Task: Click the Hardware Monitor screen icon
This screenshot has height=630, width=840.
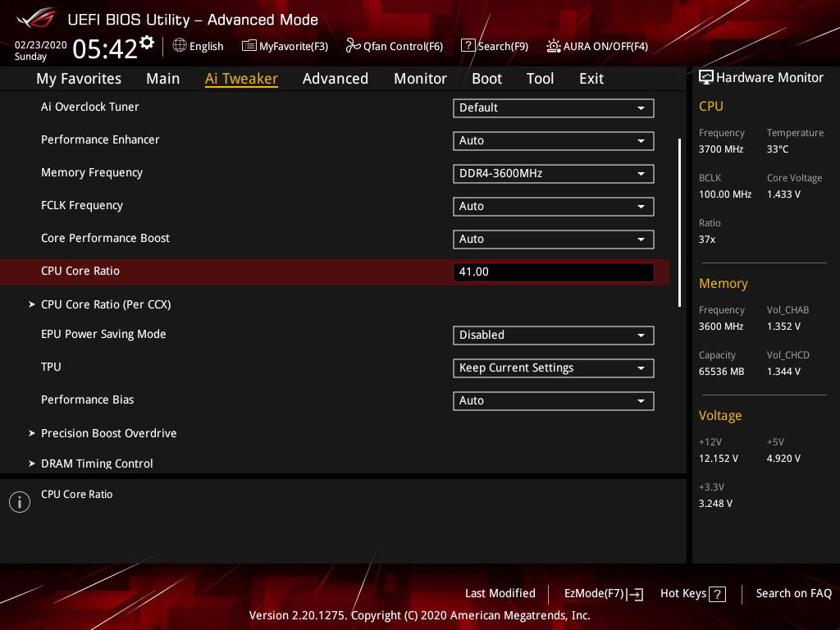Action: coord(706,77)
